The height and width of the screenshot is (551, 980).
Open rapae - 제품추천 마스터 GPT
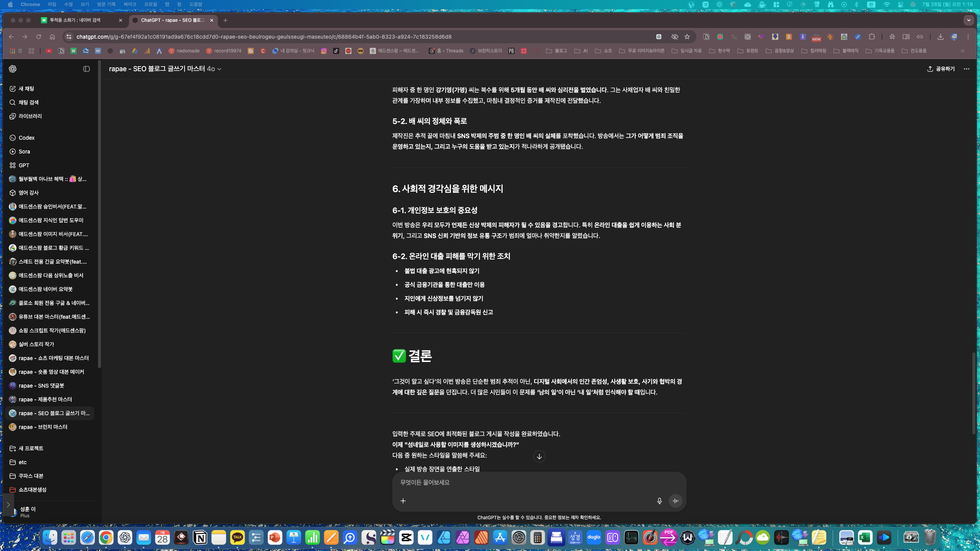[x=50, y=399]
